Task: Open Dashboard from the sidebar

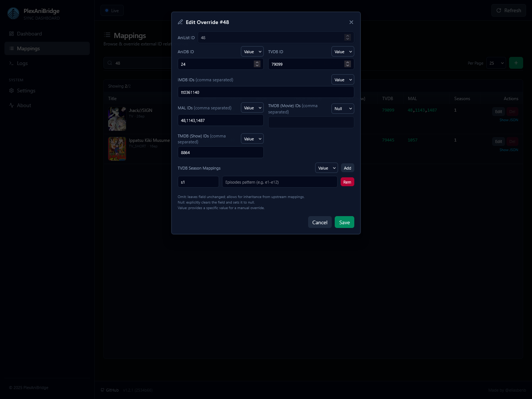Action: (47, 34)
